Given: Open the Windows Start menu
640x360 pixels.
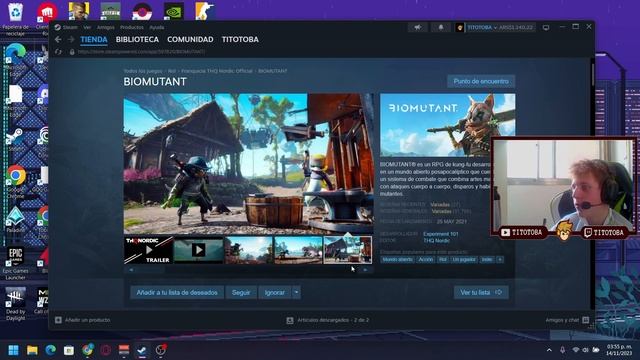Looking at the screenshot, I should 13,350.
